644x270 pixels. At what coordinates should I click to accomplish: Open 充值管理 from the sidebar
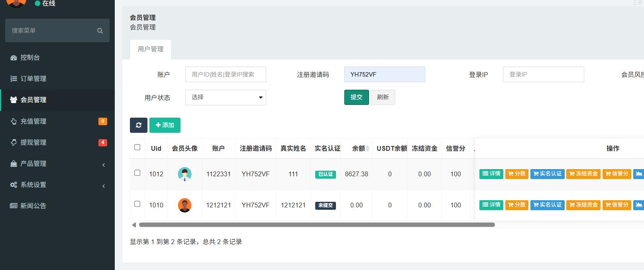[33, 121]
